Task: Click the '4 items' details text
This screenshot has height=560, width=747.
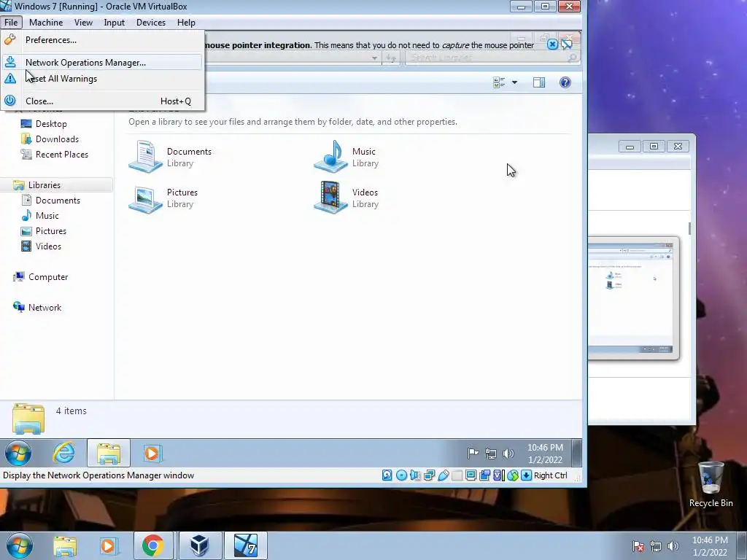Action: tap(71, 411)
